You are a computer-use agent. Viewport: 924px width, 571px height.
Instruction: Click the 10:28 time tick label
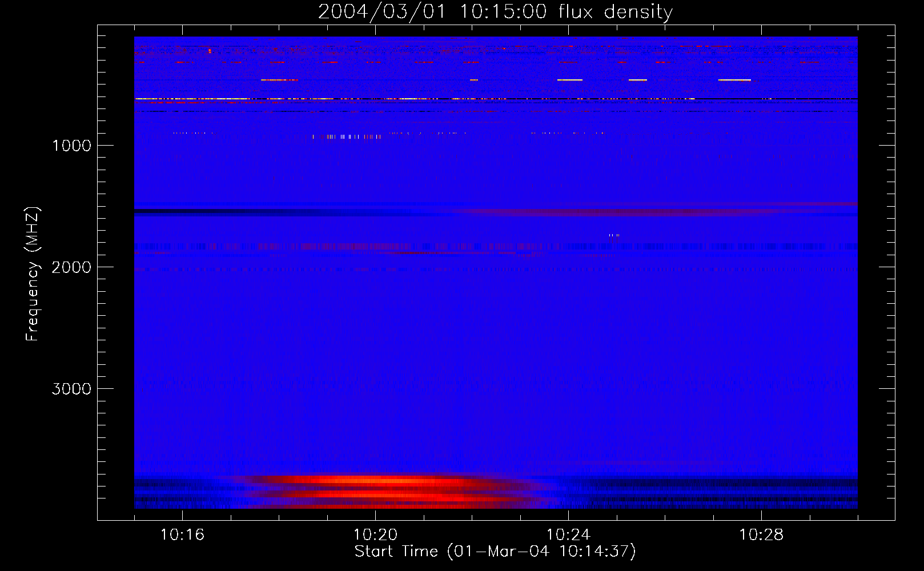tap(761, 535)
